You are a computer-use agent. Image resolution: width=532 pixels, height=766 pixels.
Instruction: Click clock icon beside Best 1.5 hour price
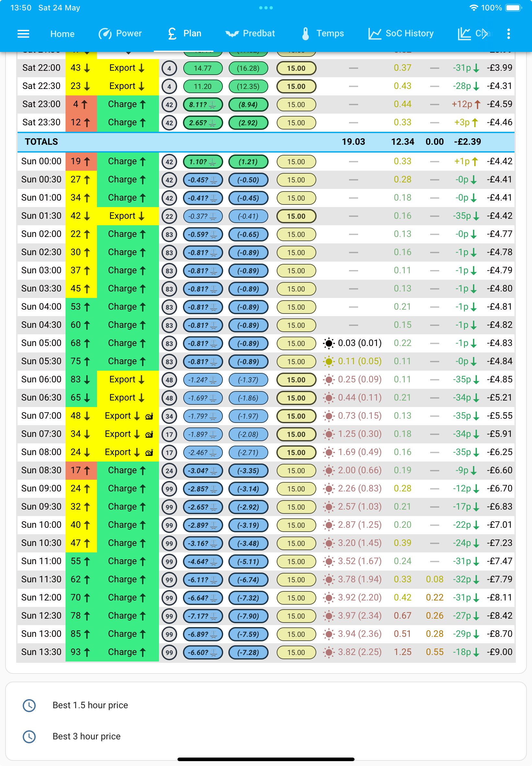(x=29, y=705)
